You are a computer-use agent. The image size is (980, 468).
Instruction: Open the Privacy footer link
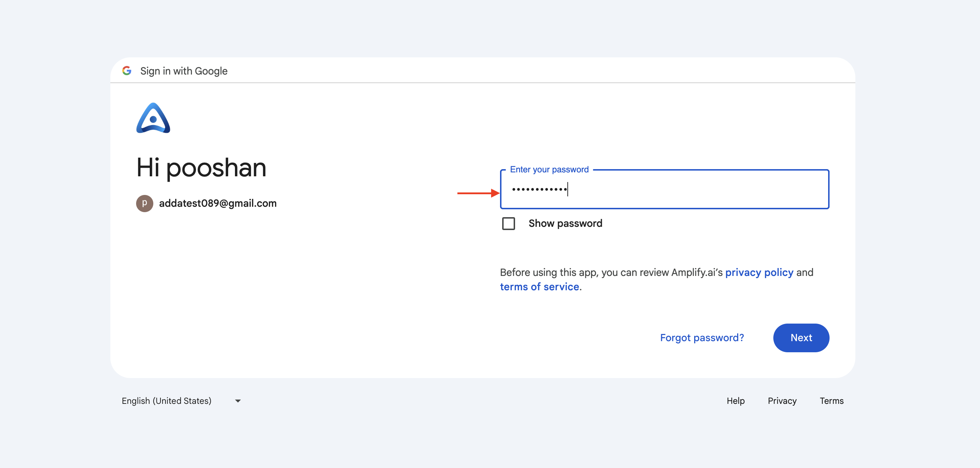782,401
